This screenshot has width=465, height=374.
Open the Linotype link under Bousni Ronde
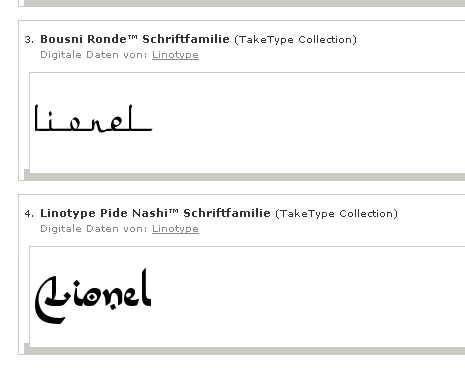[x=175, y=55]
